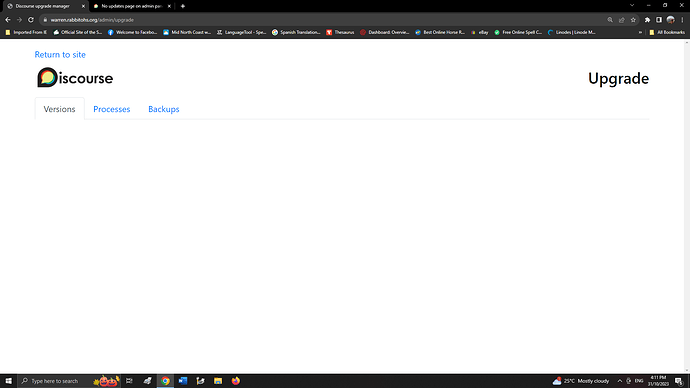Open Windows Start menu
Viewport: 690px width, 388px height.
tap(8, 381)
